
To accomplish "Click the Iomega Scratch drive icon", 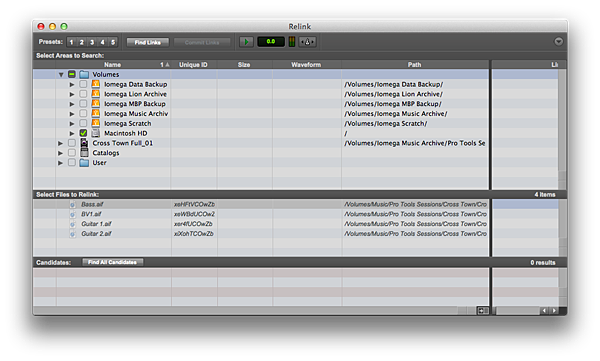I will click(96, 123).
